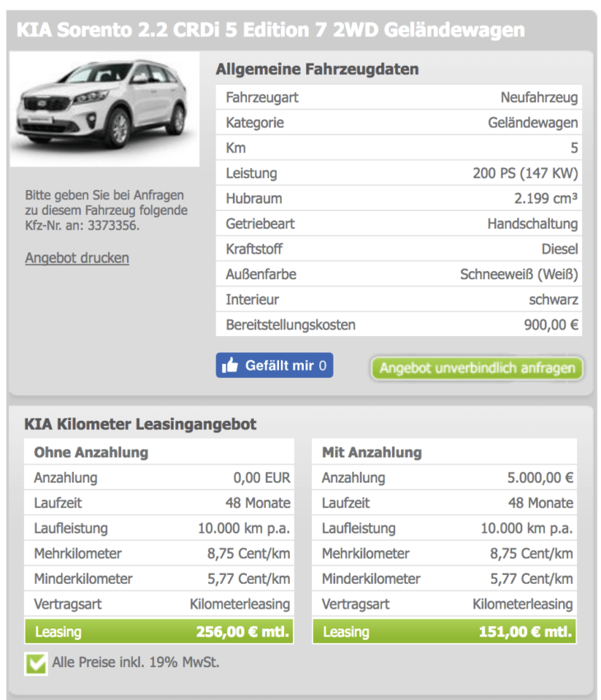Click the '256,00 € mtl.' leasing rate
The image size is (601, 700).
tap(243, 632)
